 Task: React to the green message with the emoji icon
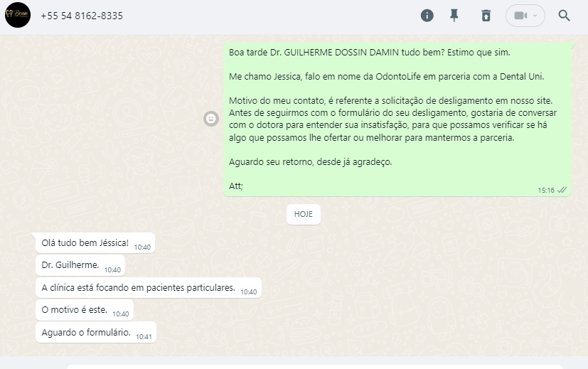[x=211, y=119]
